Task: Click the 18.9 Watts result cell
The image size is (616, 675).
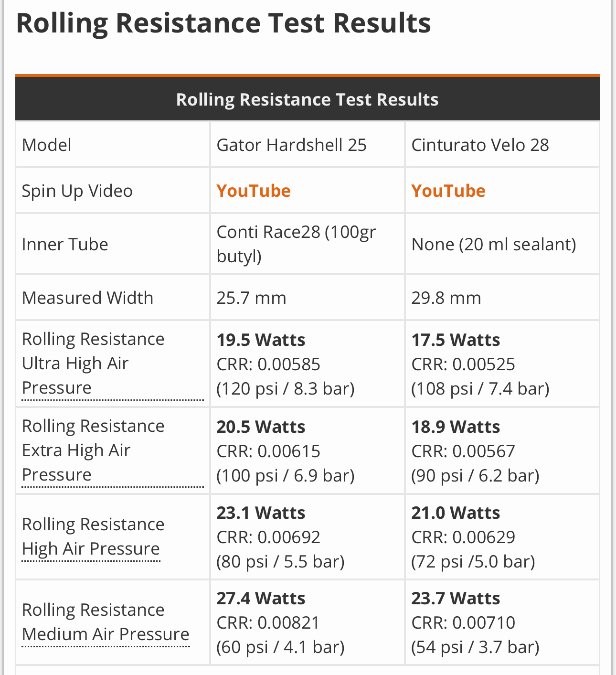Action: pyautogui.click(x=456, y=427)
